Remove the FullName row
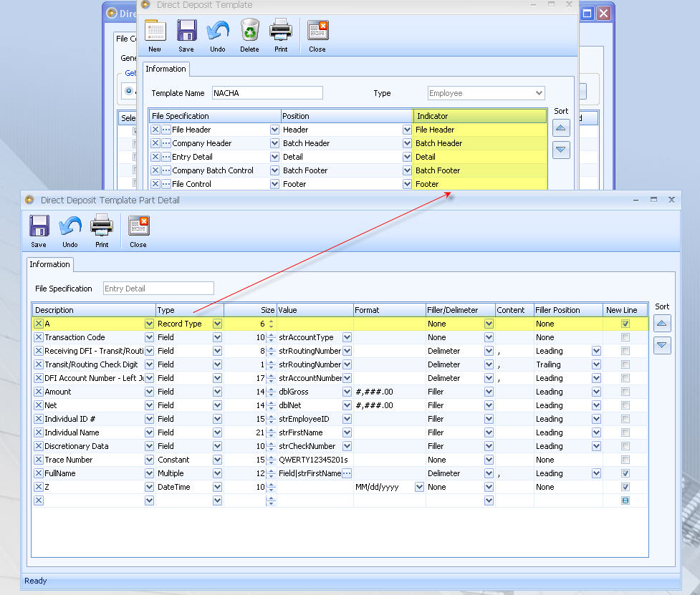 pyautogui.click(x=39, y=474)
